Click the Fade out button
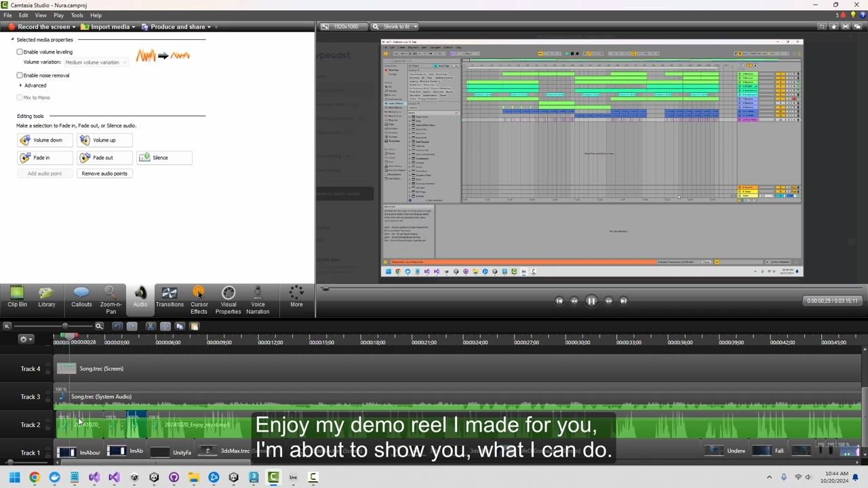 pyautogui.click(x=104, y=158)
